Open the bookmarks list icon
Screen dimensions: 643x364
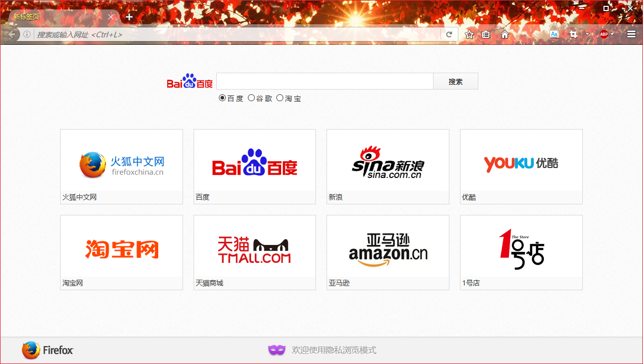point(486,35)
